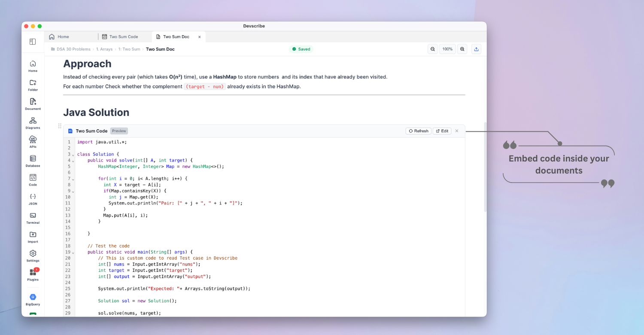Screen dimensions: 644x335
Task: Collapse the for loop fold at line 7
Action: point(73,179)
